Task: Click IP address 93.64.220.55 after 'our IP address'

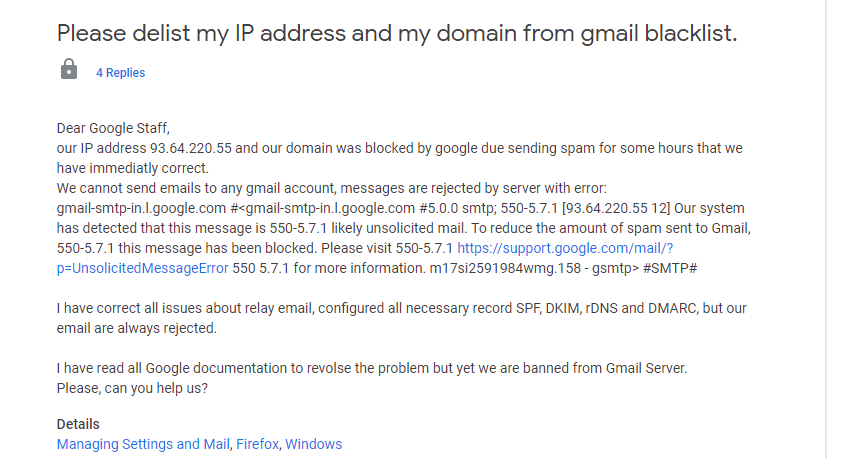Action: pyautogui.click(x=191, y=148)
